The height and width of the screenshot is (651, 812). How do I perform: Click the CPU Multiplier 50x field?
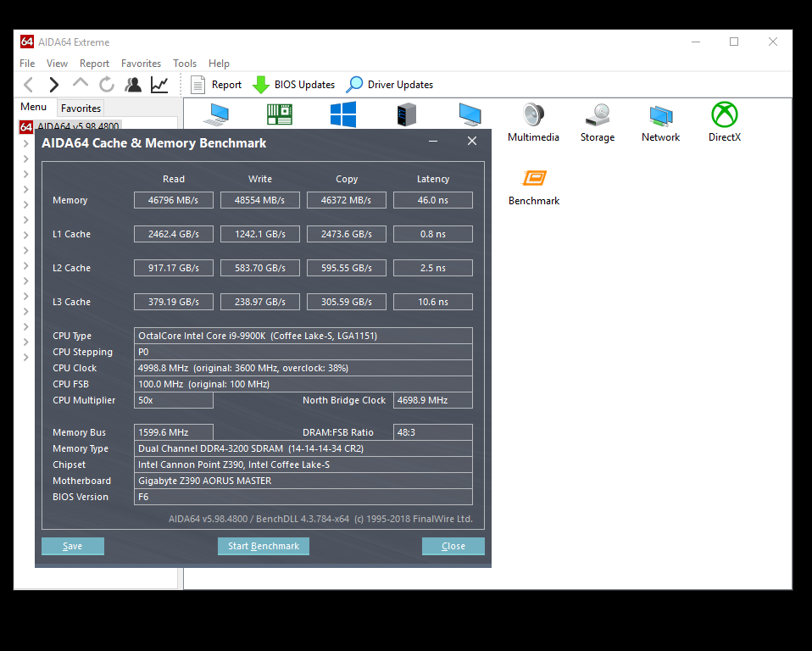point(174,400)
